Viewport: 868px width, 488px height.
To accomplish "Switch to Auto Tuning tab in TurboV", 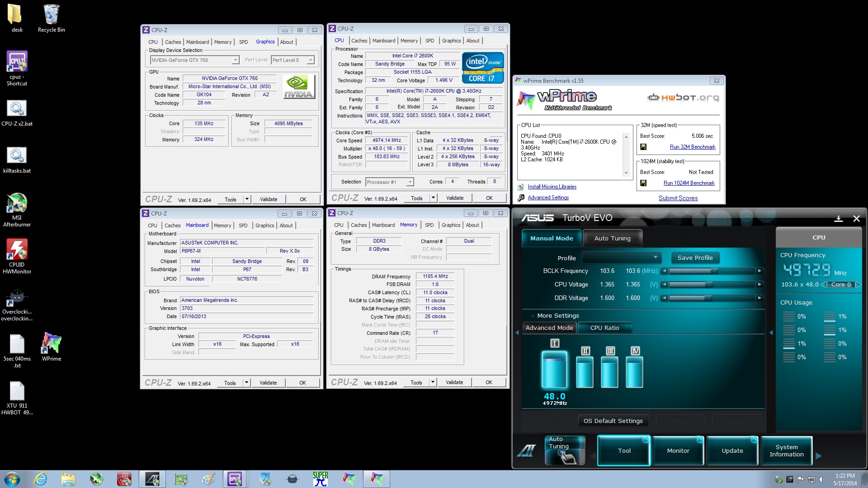I will coord(612,238).
